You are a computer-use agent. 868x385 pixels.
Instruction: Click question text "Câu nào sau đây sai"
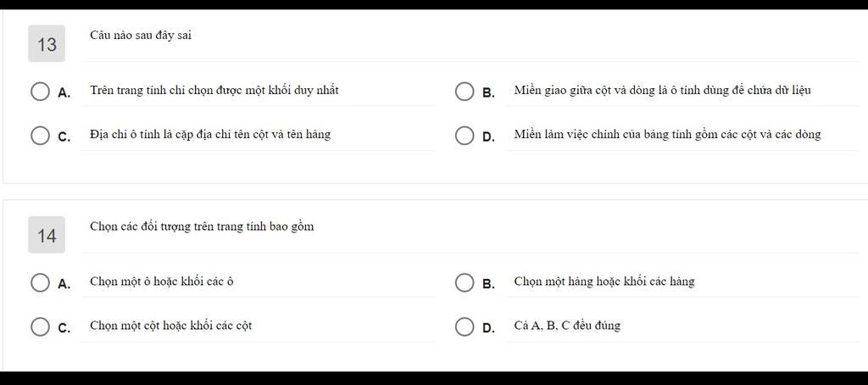(x=141, y=35)
